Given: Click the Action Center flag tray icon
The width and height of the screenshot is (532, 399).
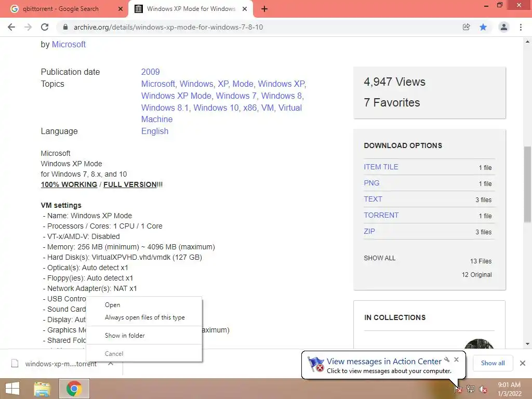Looking at the screenshot, I should [x=458, y=389].
